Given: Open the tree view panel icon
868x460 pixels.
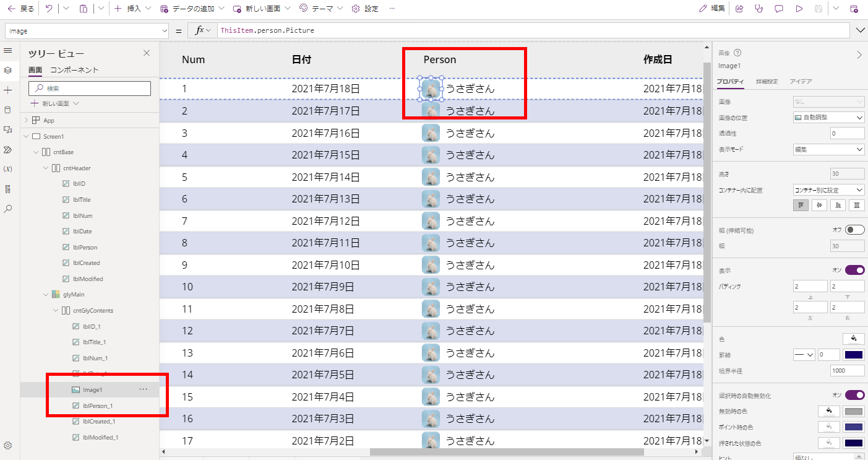Looking at the screenshot, I should [9, 70].
